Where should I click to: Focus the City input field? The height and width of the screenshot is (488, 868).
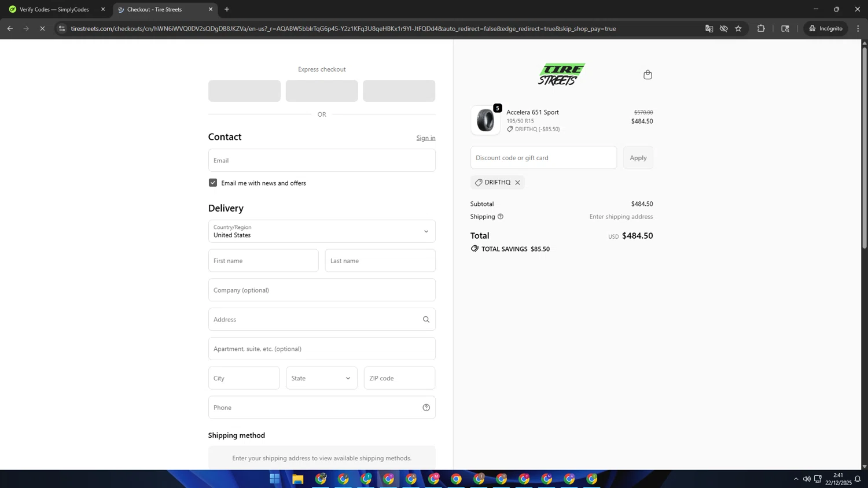244,378
